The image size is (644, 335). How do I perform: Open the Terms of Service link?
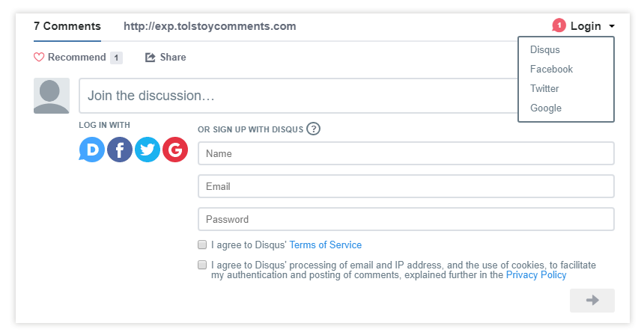point(325,245)
